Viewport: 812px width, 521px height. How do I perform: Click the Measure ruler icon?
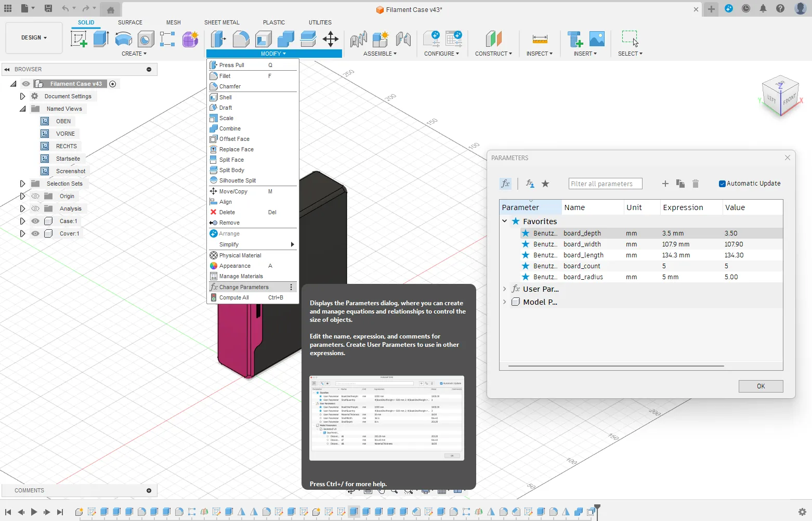click(540, 39)
